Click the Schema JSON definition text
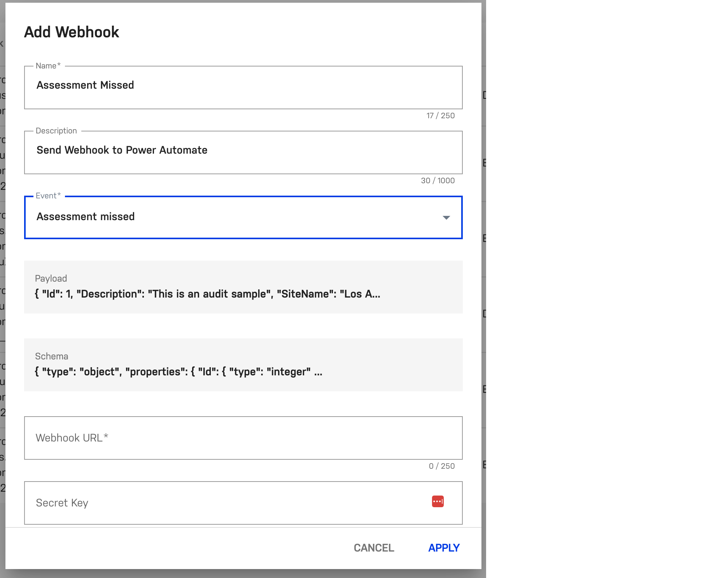The width and height of the screenshot is (728, 578). click(178, 372)
